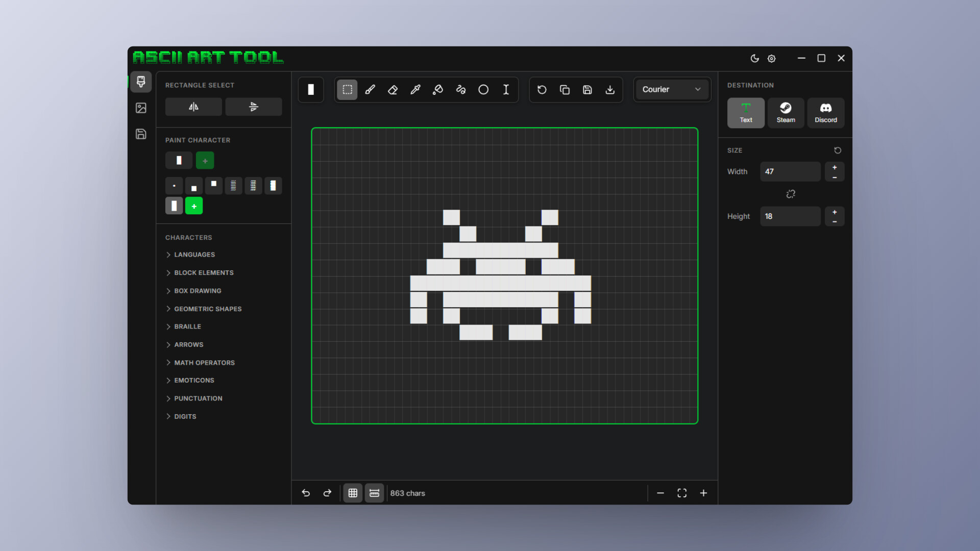This screenshot has height=551, width=980.
Task: Open the saved files sidebar tab
Action: tap(141, 134)
